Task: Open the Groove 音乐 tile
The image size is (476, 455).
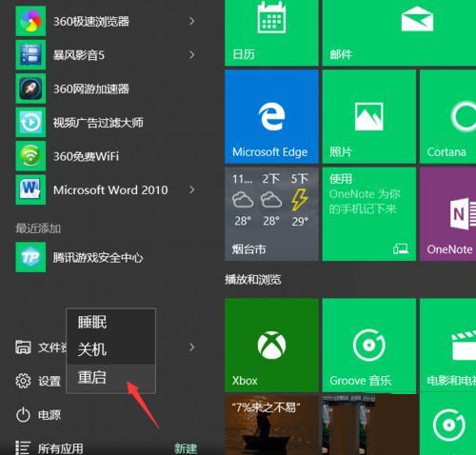Action: pyautogui.click(x=369, y=346)
